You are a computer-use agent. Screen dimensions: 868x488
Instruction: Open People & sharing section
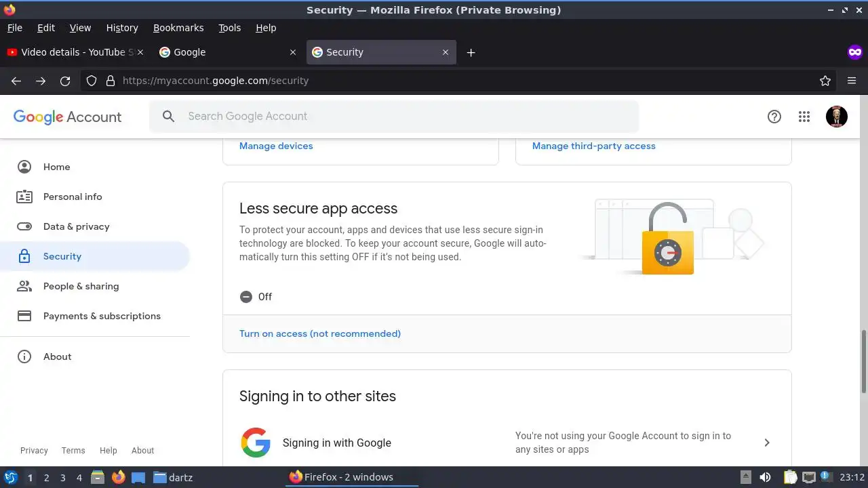pos(95,286)
